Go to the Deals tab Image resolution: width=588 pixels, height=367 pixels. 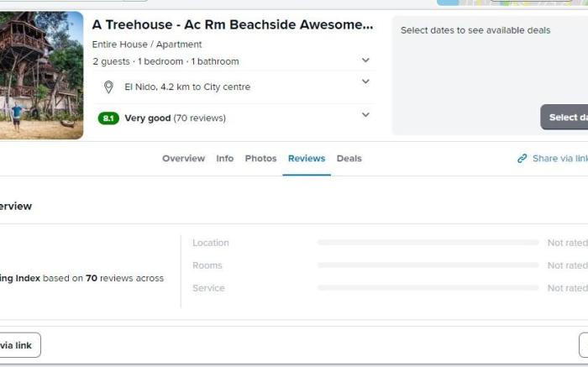349,159
